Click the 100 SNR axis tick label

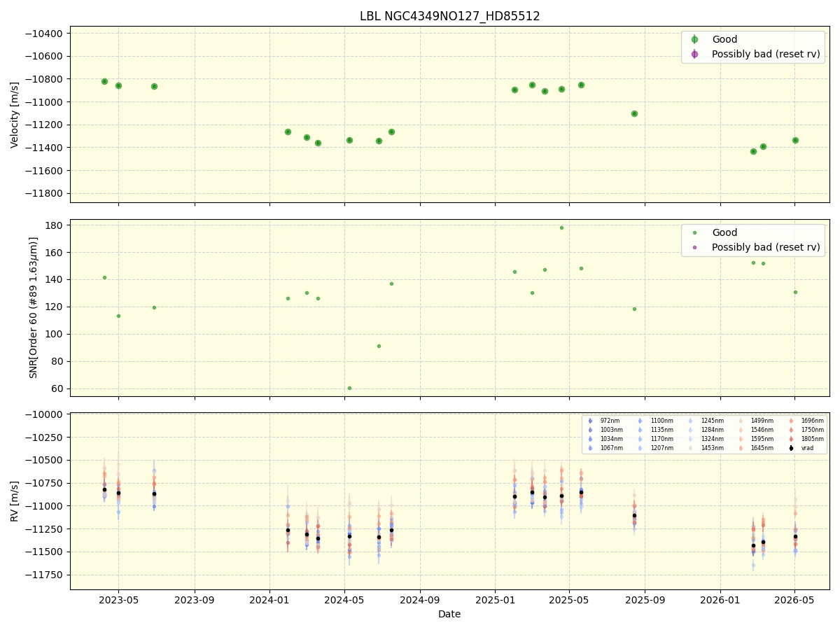click(x=56, y=335)
